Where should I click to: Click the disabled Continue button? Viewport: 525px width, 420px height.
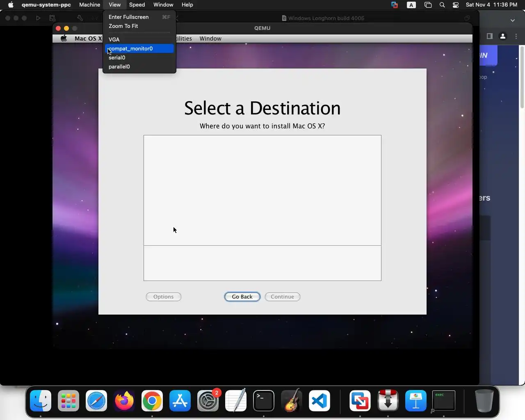(x=283, y=297)
